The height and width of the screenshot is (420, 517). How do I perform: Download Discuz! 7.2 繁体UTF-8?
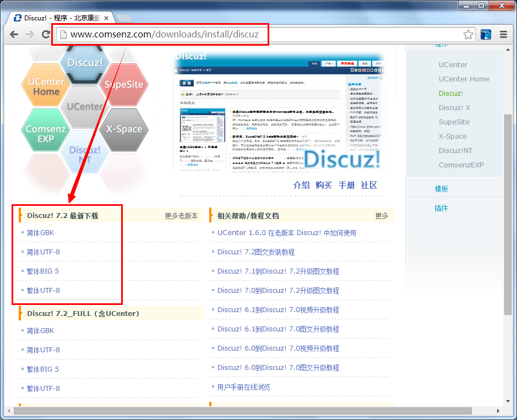coord(43,291)
